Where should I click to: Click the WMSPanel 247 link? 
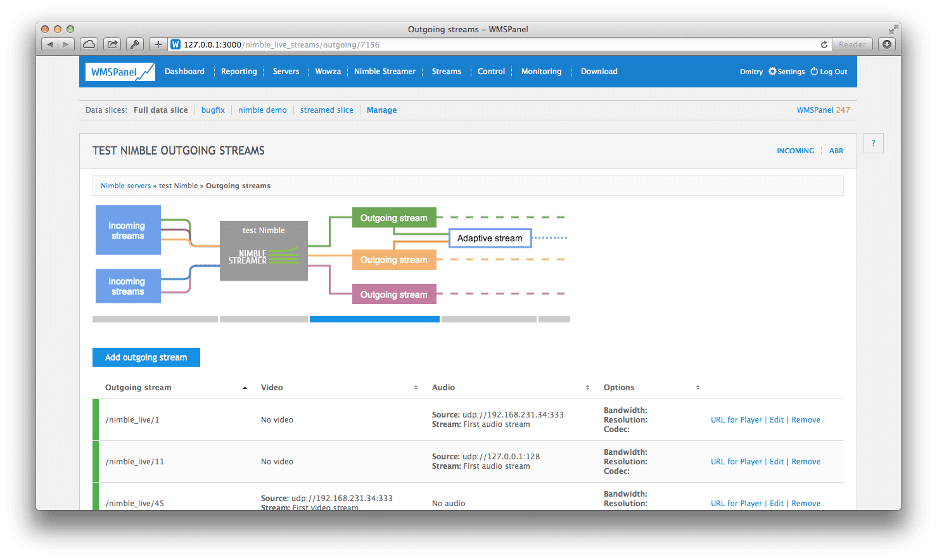(824, 110)
